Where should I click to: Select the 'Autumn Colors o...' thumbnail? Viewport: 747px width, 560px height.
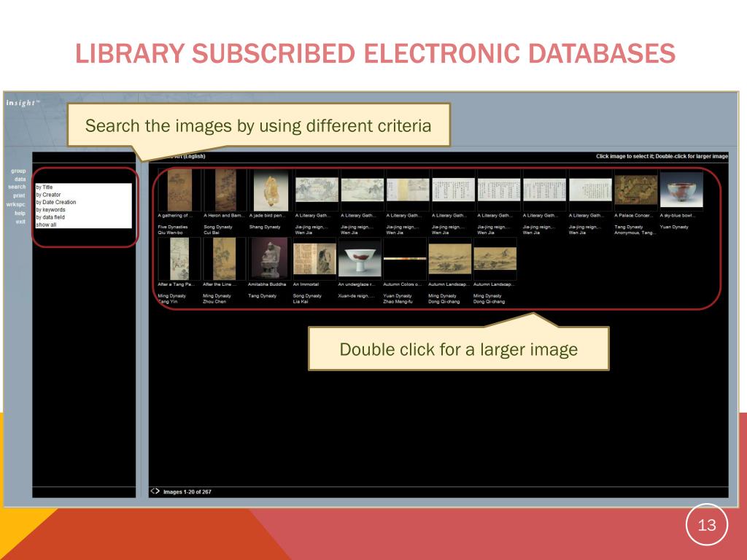click(404, 259)
